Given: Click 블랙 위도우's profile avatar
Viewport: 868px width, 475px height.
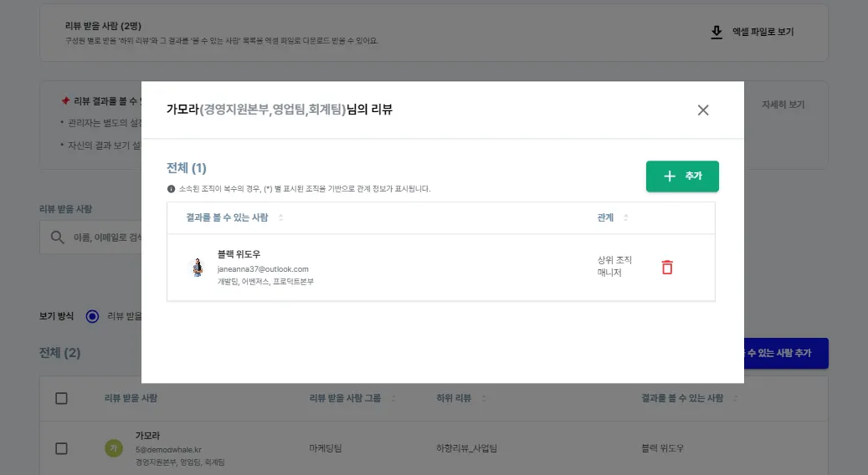Looking at the screenshot, I should pos(198,268).
